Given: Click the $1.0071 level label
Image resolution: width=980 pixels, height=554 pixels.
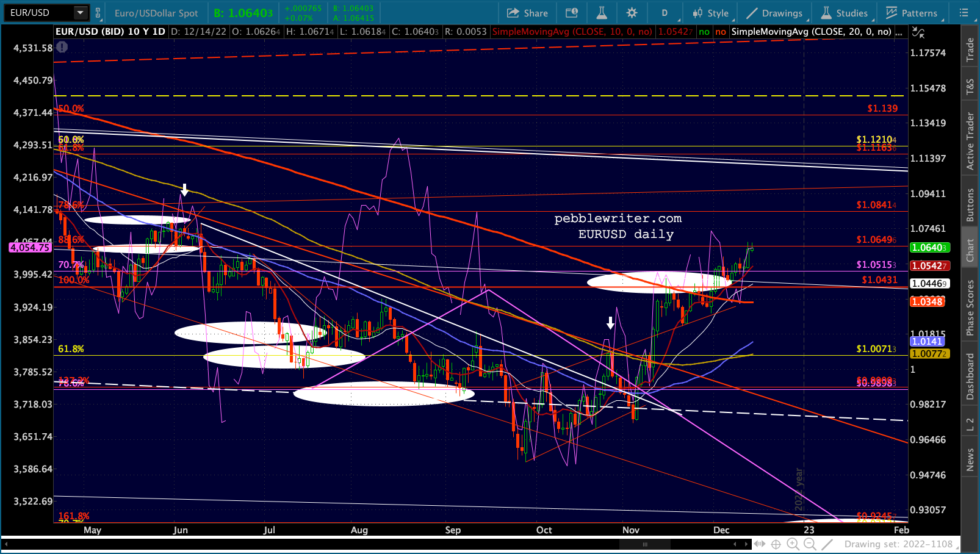Looking at the screenshot, I should point(876,348).
